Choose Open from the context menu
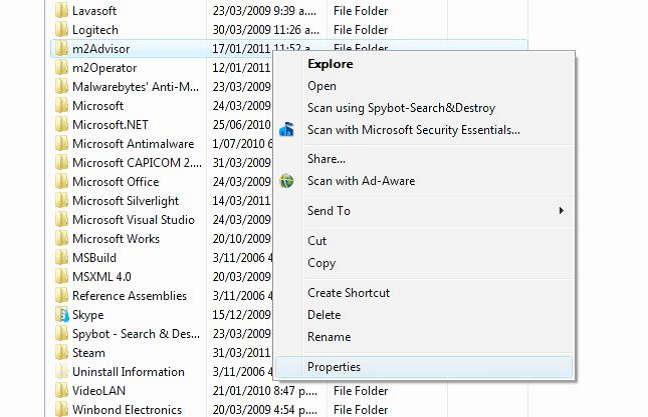648x417 pixels. [x=322, y=86]
